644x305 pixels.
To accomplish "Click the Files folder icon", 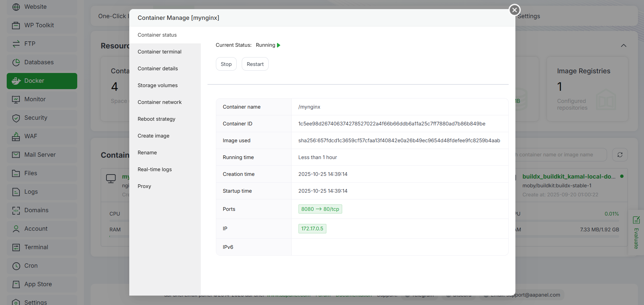I will [16, 173].
